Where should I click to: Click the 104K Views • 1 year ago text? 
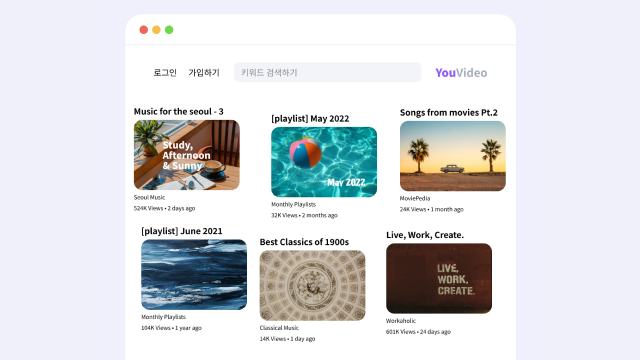(x=171, y=328)
